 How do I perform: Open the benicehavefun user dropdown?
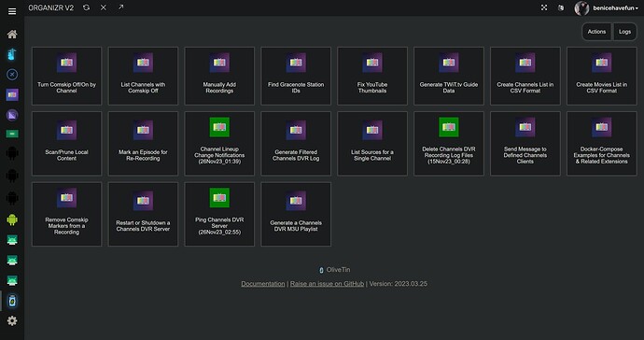pyautogui.click(x=615, y=7)
